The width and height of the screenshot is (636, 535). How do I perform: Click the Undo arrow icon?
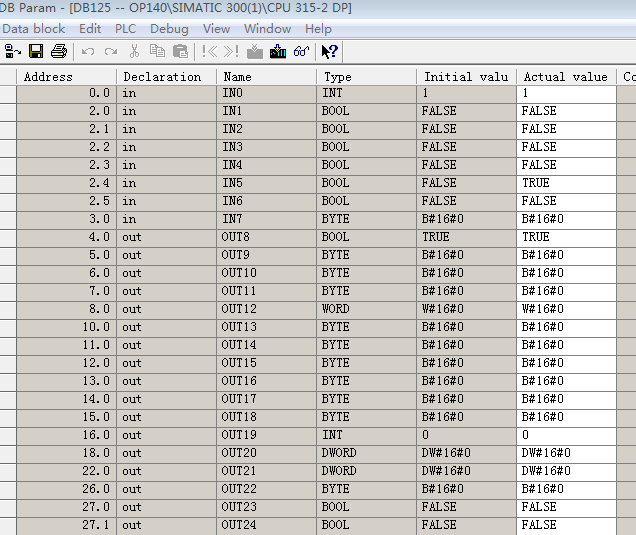88,52
